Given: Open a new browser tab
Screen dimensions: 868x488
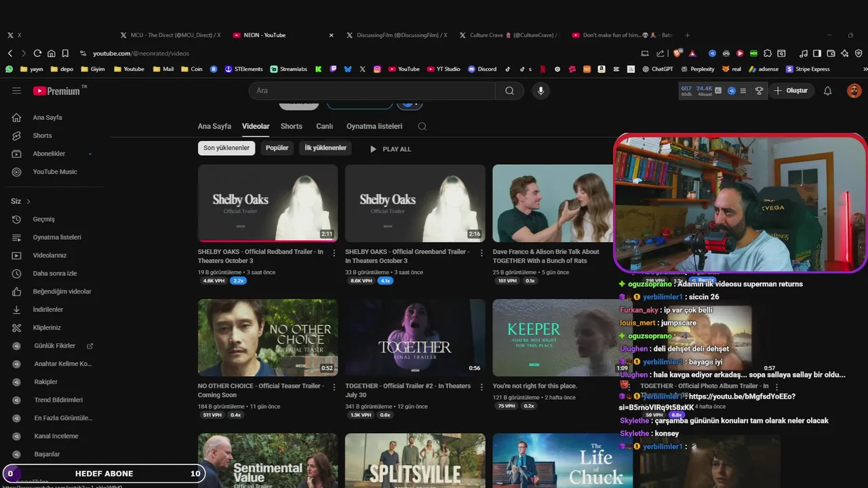Looking at the screenshot, I should (688, 35).
